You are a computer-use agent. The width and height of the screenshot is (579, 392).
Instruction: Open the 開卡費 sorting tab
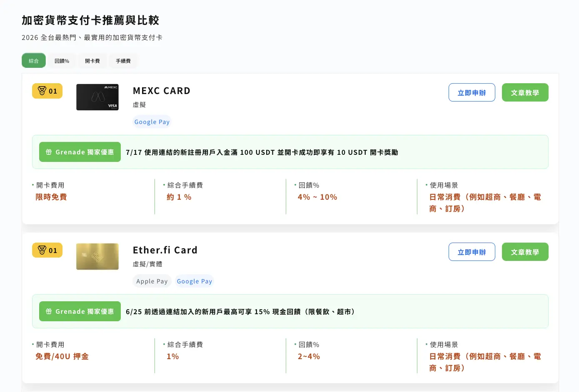click(92, 61)
